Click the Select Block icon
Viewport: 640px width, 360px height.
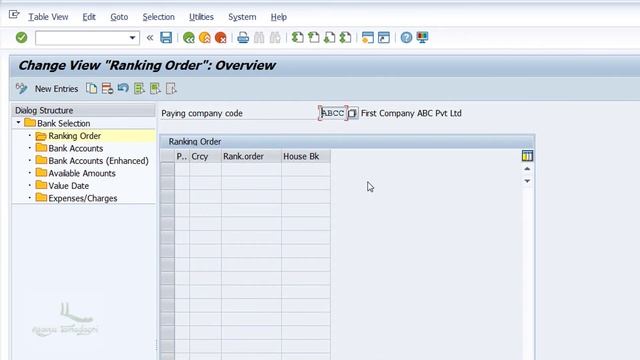pyautogui.click(x=155, y=89)
